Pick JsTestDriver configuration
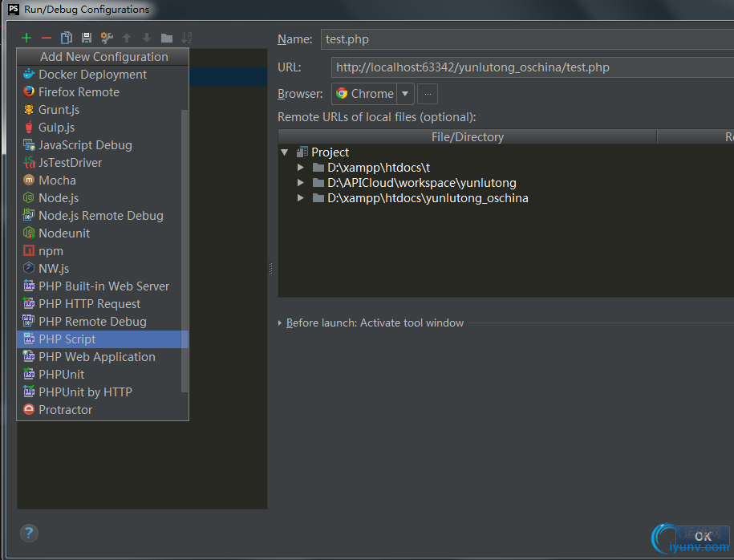The image size is (734, 560). click(x=99, y=163)
